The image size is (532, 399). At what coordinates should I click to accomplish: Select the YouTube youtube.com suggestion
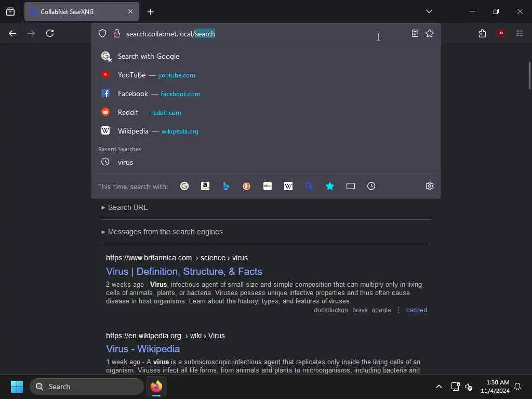pos(265,75)
